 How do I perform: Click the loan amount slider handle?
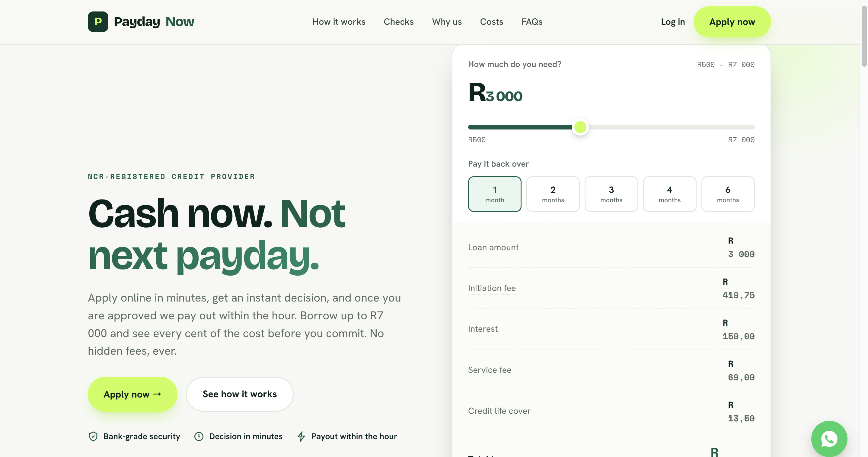[x=580, y=127]
